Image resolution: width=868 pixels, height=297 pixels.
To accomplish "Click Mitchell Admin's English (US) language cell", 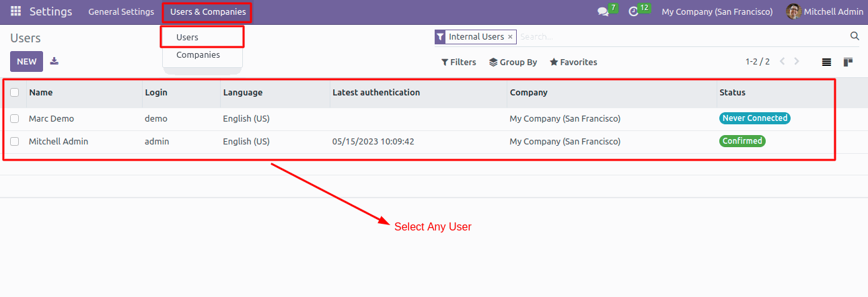I will (x=246, y=142).
